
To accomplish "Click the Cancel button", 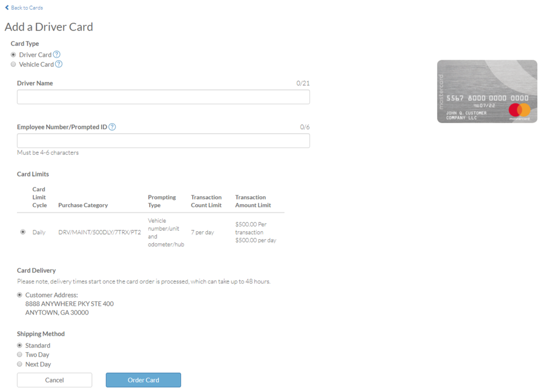I will click(54, 380).
